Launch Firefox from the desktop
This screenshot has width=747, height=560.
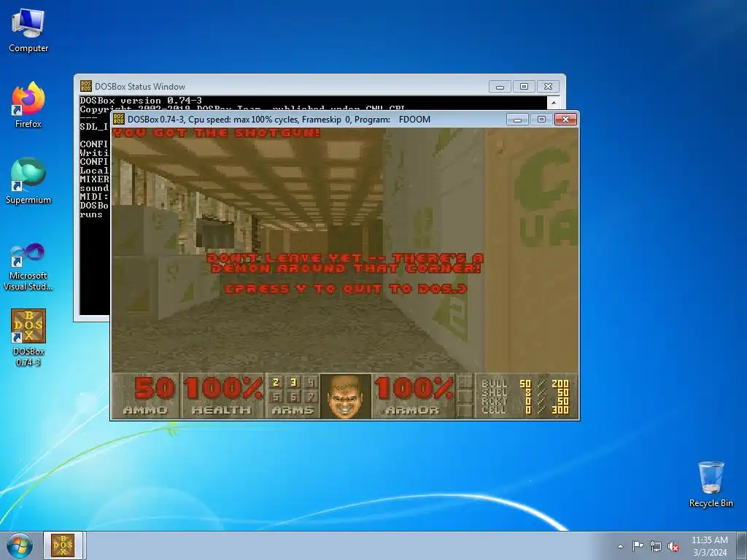(x=28, y=105)
